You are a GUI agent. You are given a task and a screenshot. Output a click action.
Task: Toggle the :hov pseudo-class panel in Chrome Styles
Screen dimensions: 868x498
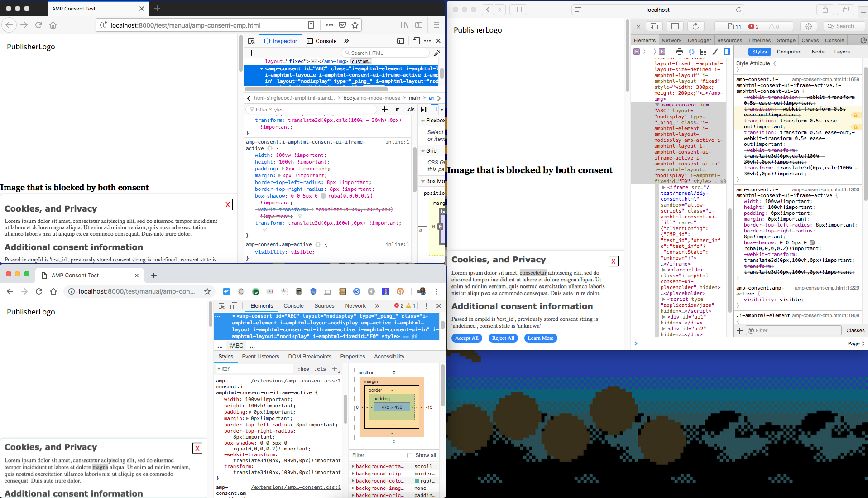click(303, 368)
